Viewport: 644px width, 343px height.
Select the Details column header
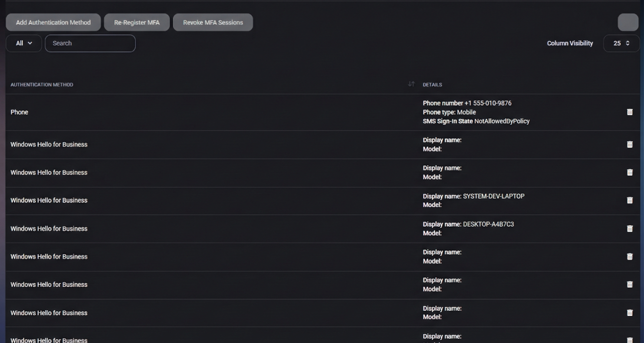click(432, 84)
